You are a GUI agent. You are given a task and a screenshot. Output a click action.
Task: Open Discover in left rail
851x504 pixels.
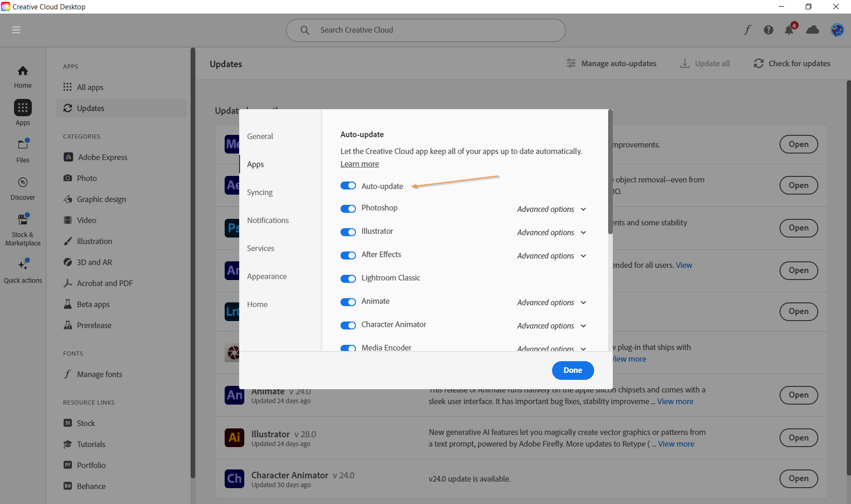pyautogui.click(x=23, y=189)
